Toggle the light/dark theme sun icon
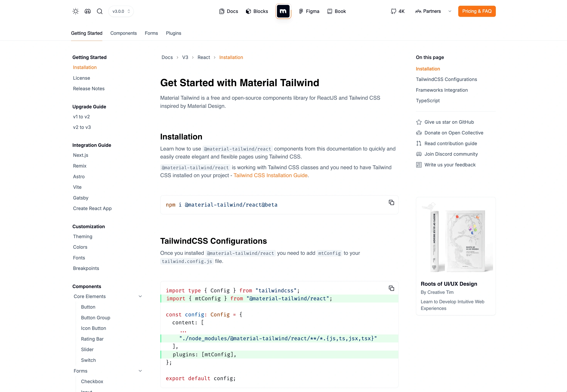This screenshot has width=567, height=392. pyautogui.click(x=76, y=11)
